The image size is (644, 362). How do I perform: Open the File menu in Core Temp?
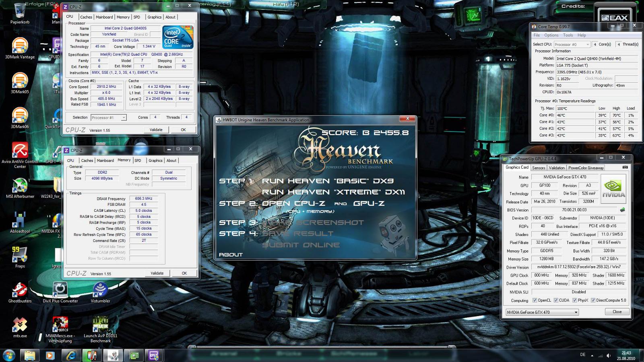tap(537, 35)
